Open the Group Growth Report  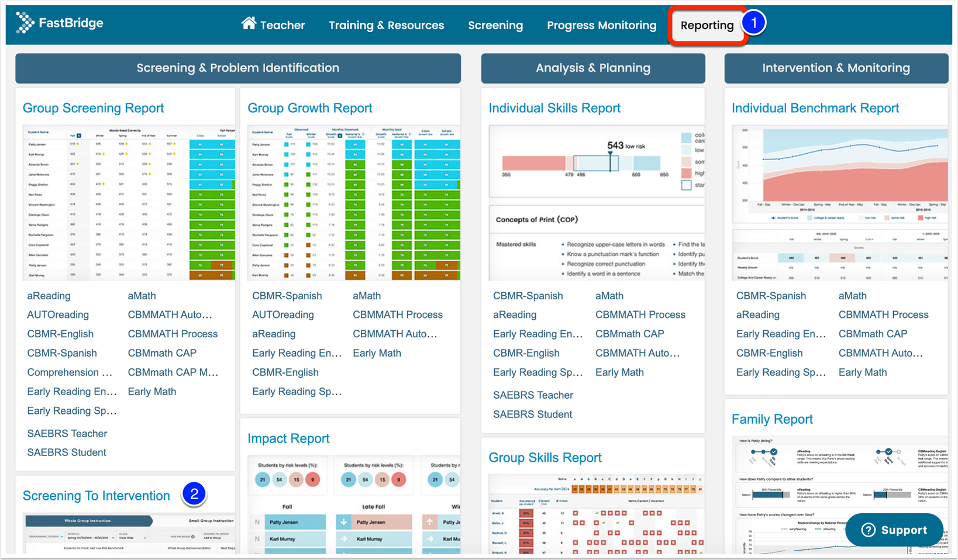(x=309, y=108)
